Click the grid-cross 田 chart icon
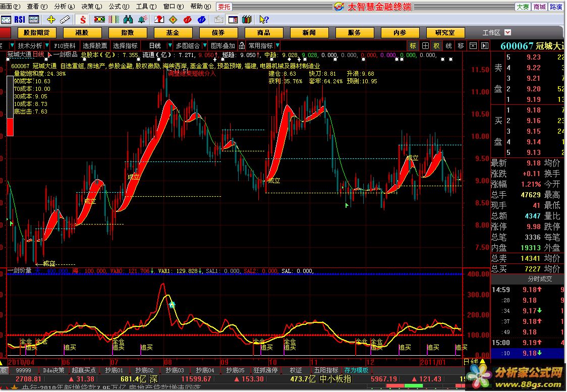 pos(425,45)
